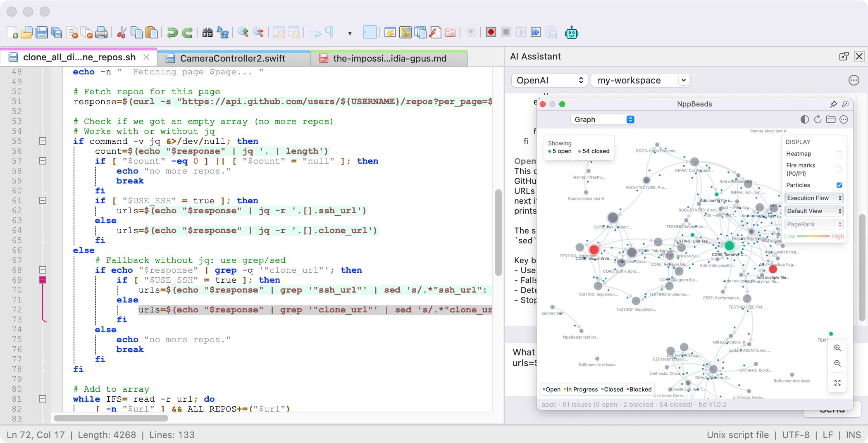The image size is (868, 443).
Task: Open the PageRank metric dropdown
Action: 813,224
